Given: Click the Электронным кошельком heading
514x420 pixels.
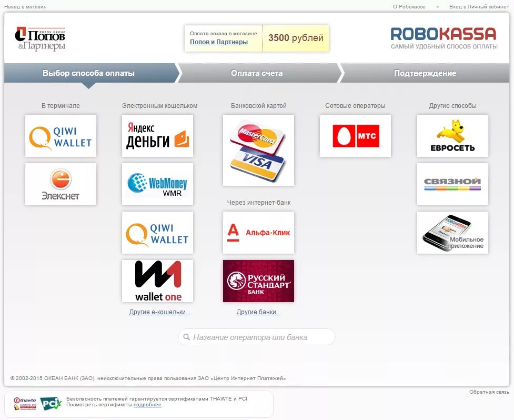Looking at the screenshot, I should pos(159,106).
